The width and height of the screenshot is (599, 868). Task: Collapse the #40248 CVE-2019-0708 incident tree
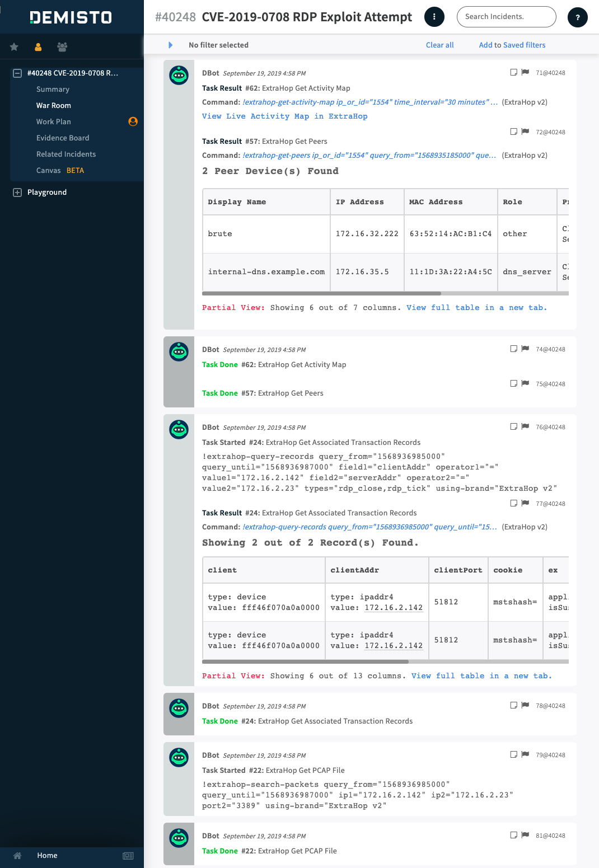[x=17, y=73]
